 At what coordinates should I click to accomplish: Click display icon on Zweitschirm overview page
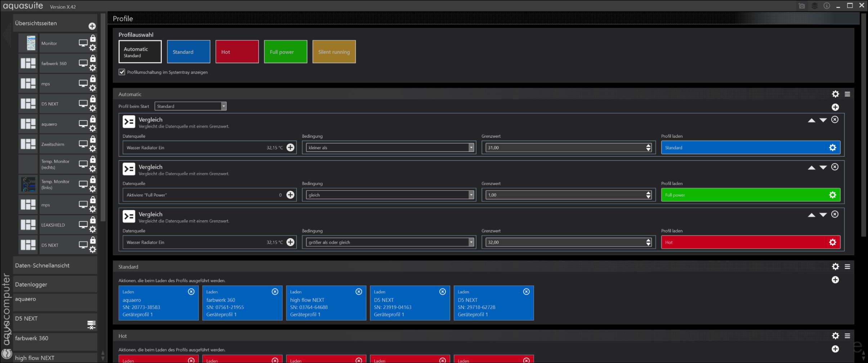click(x=83, y=144)
